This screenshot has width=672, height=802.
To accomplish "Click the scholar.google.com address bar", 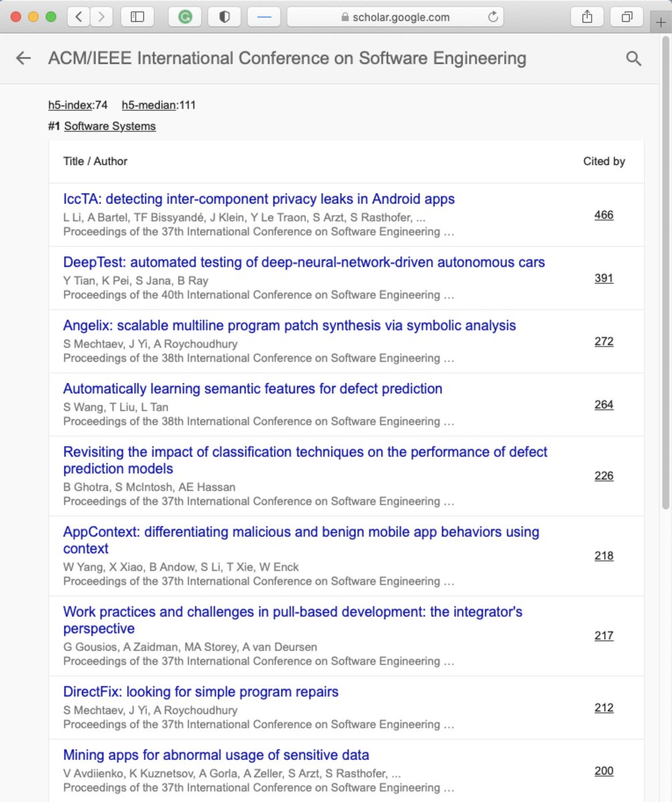I will 395,17.
